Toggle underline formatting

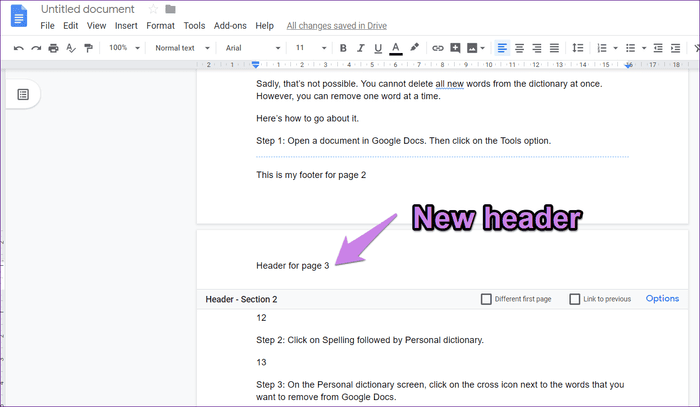coord(378,48)
